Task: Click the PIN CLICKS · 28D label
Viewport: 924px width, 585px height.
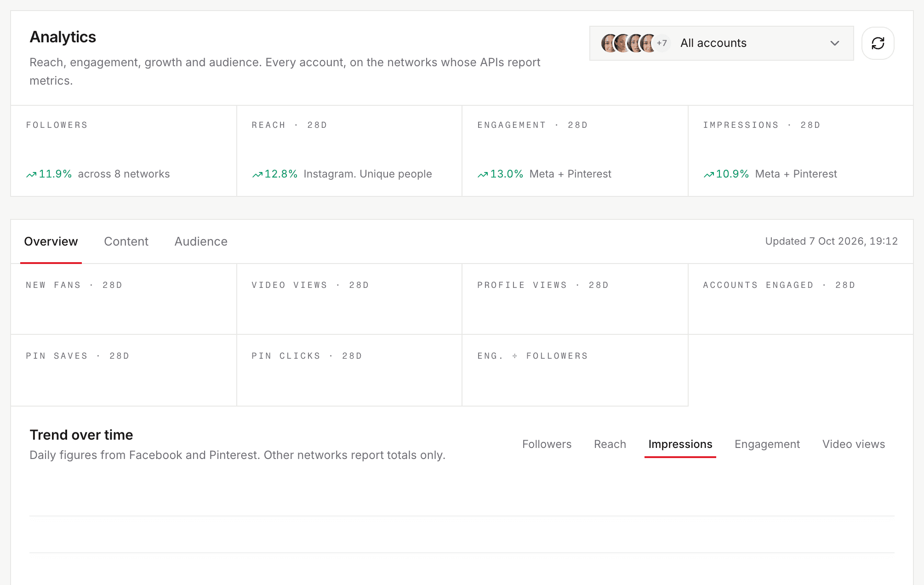Action: [307, 356]
